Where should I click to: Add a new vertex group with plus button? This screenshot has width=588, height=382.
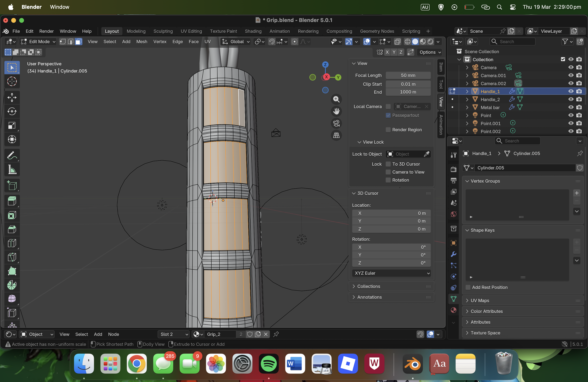[x=577, y=193]
